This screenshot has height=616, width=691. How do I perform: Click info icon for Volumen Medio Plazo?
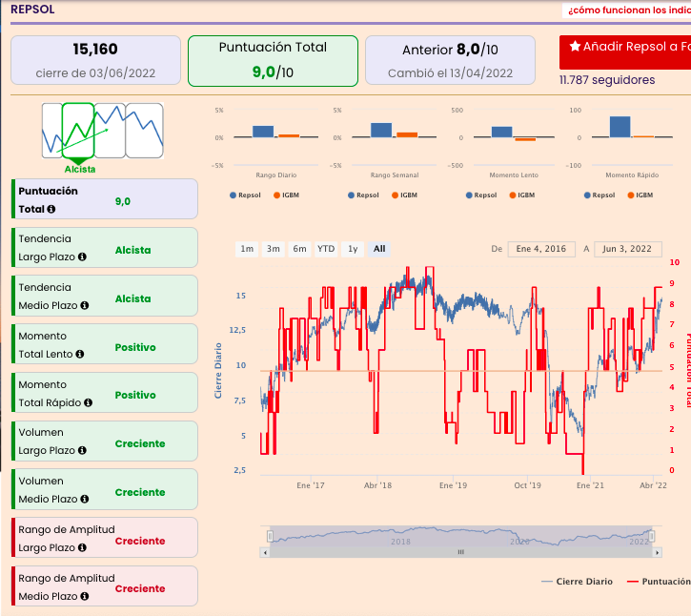click(85, 499)
